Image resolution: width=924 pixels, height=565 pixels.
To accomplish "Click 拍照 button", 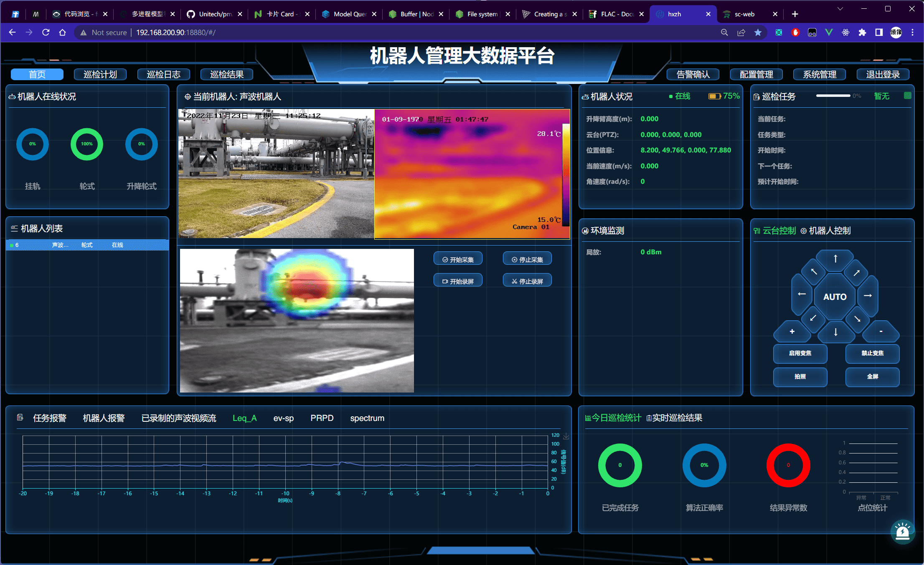I will tap(800, 377).
